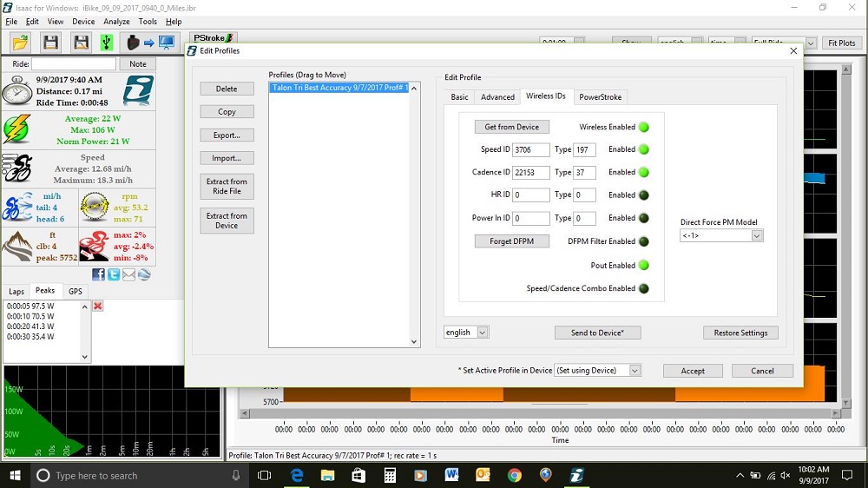Toggle the HR ID Enabled indicator
This screenshot has width=868, height=488.
pyautogui.click(x=644, y=195)
